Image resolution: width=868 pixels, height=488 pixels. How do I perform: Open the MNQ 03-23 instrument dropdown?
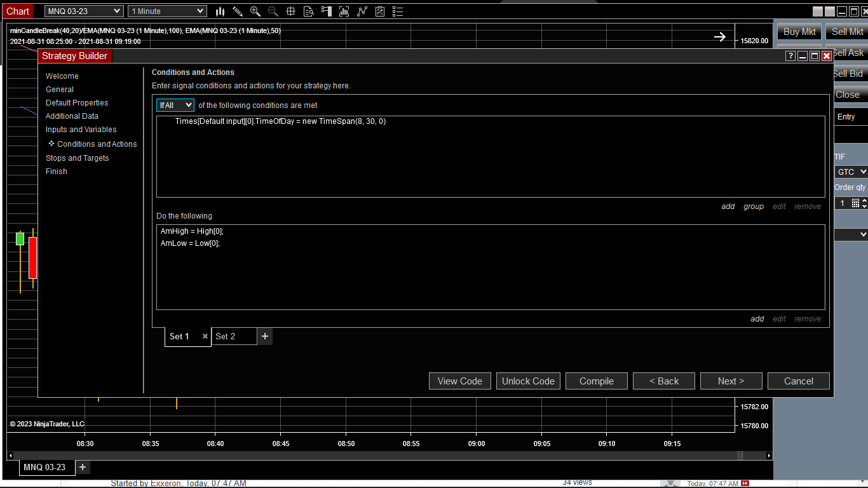(x=84, y=11)
